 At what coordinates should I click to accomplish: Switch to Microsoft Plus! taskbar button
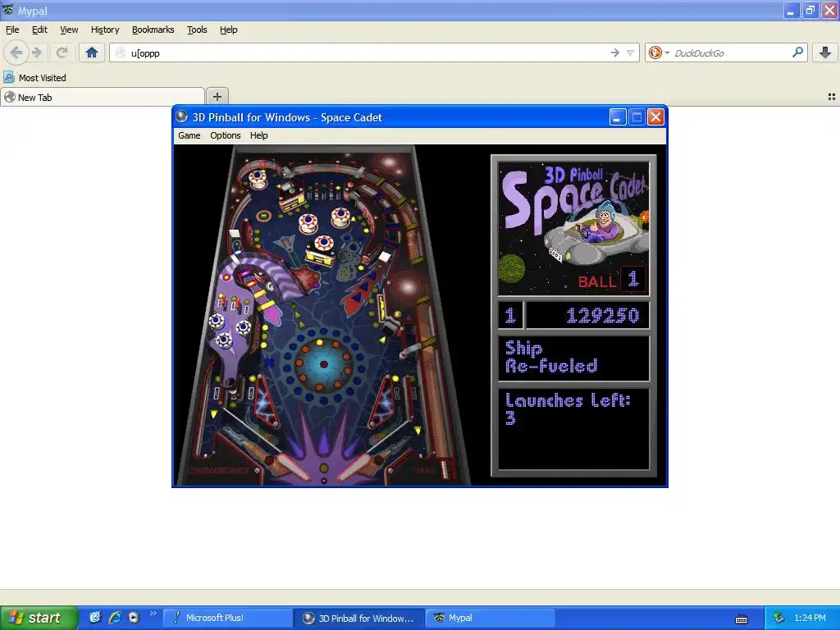point(228,618)
